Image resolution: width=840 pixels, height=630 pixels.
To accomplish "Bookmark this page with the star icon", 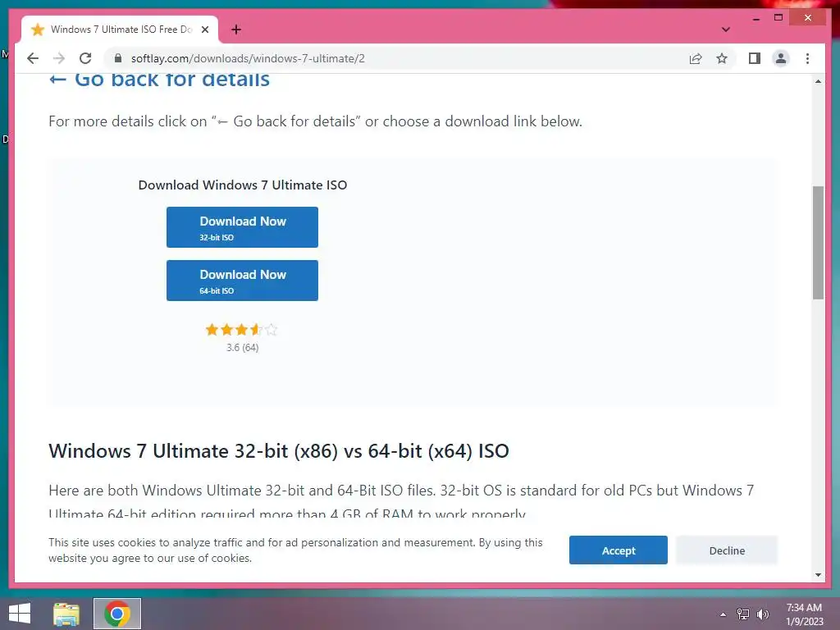I will (722, 58).
